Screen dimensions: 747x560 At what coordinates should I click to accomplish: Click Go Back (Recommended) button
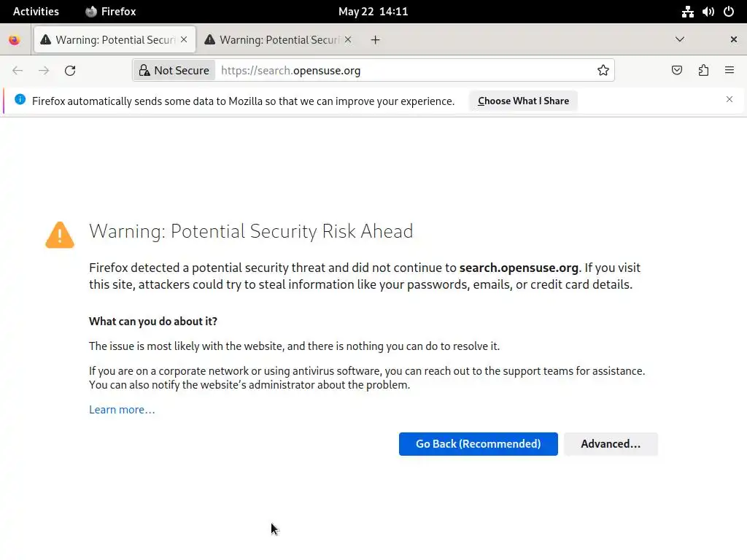click(478, 444)
